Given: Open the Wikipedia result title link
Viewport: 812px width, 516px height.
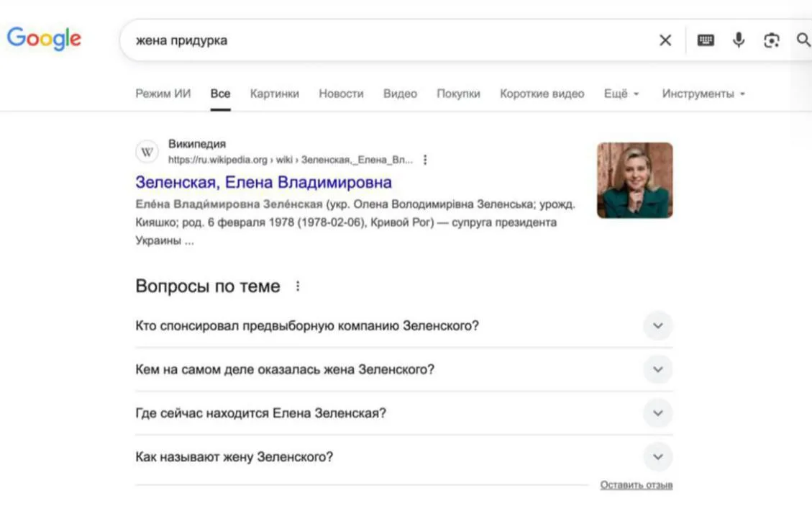Looking at the screenshot, I should (263, 182).
